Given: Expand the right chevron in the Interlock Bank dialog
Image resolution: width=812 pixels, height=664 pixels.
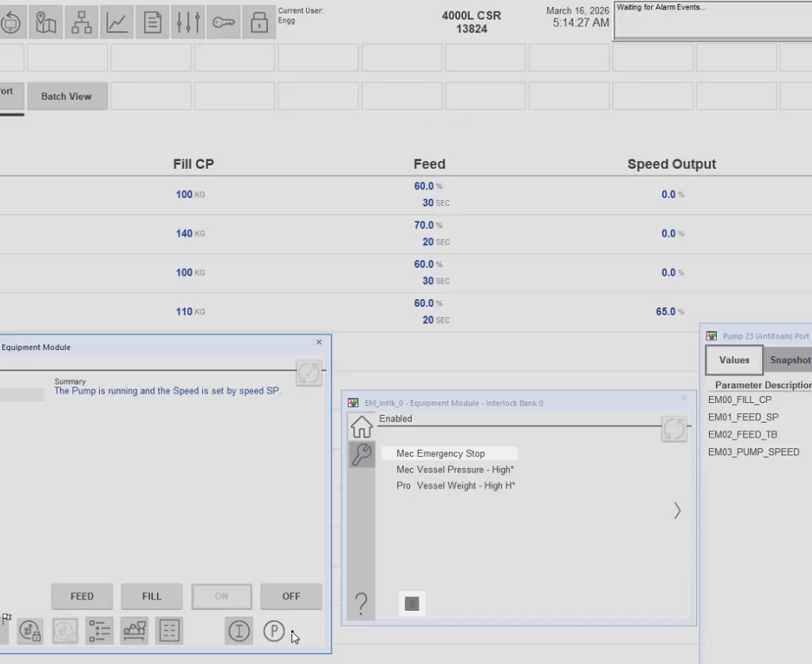Looking at the screenshot, I should (x=676, y=511).
